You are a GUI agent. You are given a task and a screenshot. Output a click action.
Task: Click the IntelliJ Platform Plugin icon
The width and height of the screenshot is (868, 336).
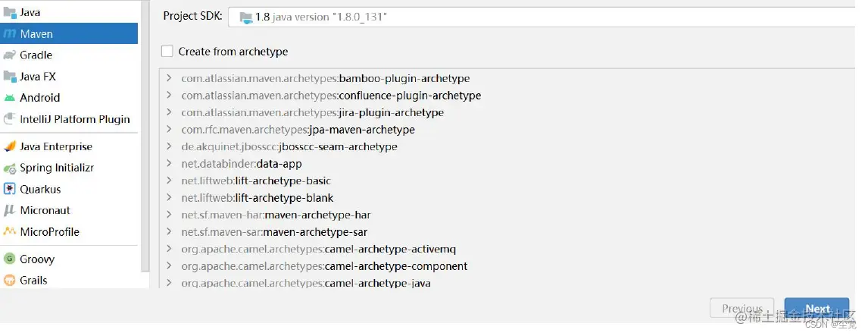click(10, 118)
